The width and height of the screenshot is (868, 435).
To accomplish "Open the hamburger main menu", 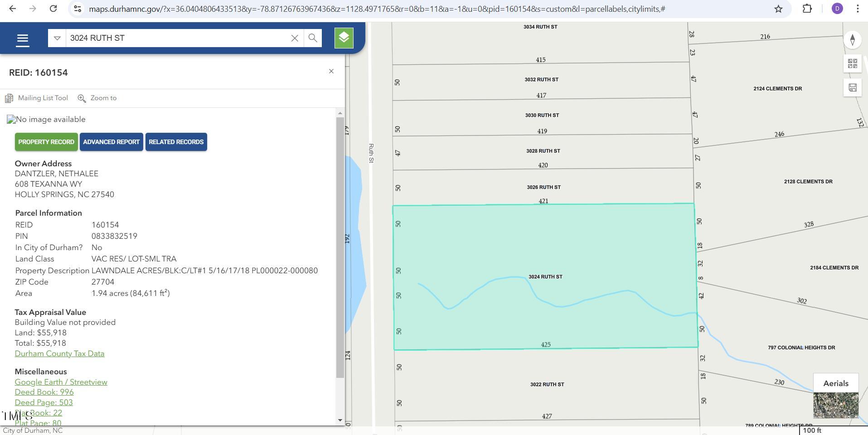I will click(22, 39).
